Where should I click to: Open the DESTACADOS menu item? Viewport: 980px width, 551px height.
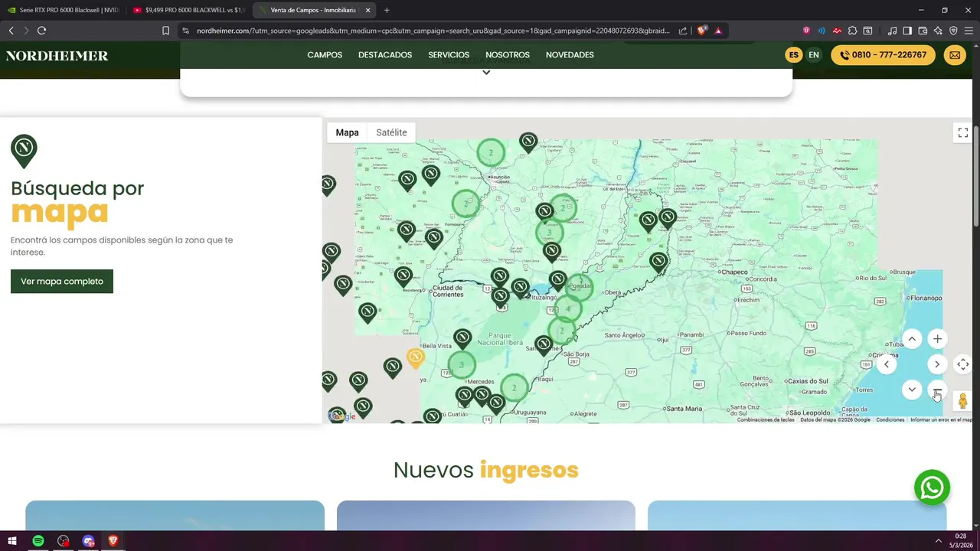click(385, 55)
